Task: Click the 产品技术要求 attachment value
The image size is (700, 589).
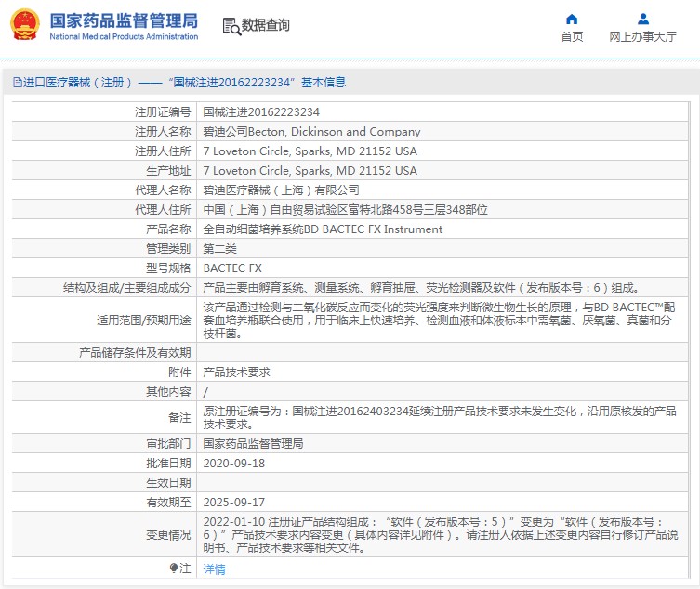Action: coord(236,372)
